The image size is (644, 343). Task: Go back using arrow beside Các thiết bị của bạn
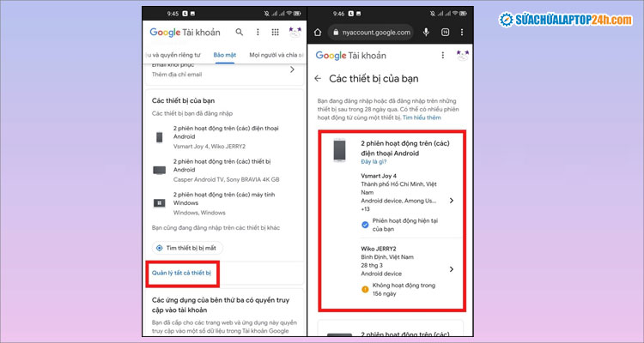tap(319, 78)
